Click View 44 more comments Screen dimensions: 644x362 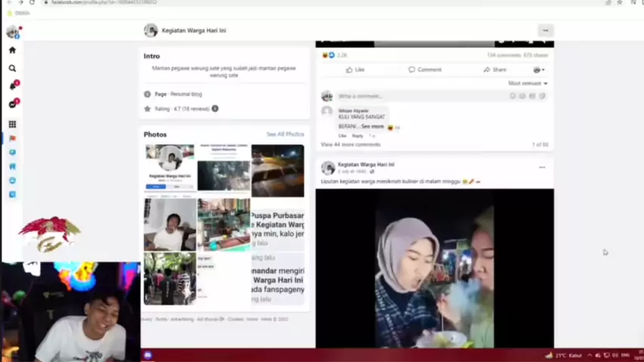351,144
